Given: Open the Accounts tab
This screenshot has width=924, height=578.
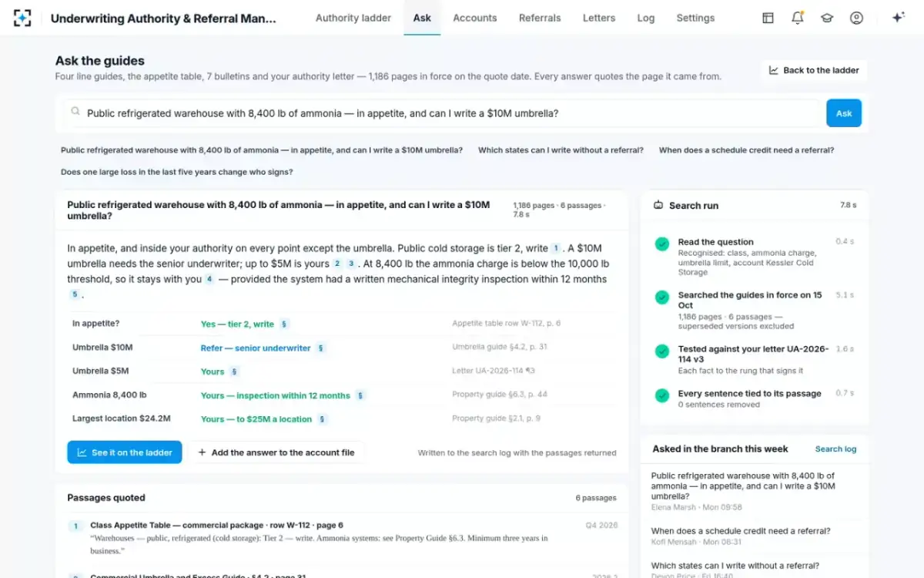Looking at the screenshot, I should coord(475,18).
